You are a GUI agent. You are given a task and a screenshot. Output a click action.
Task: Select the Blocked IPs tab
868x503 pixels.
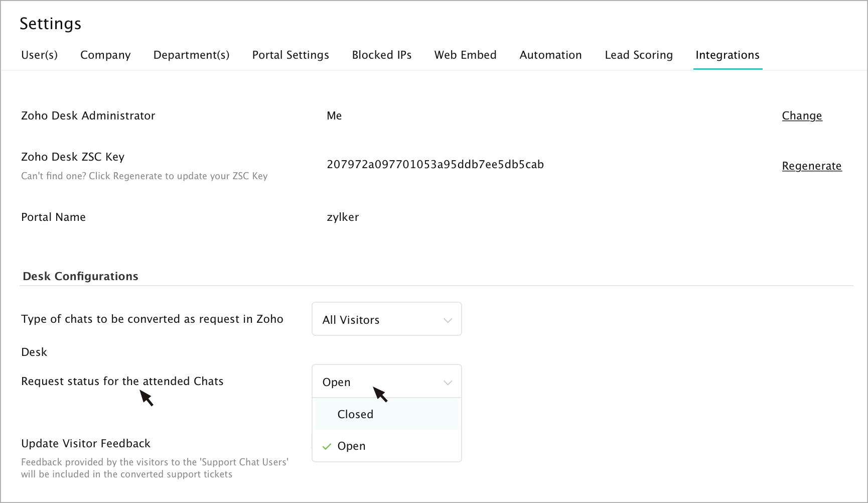pos(381,55)
